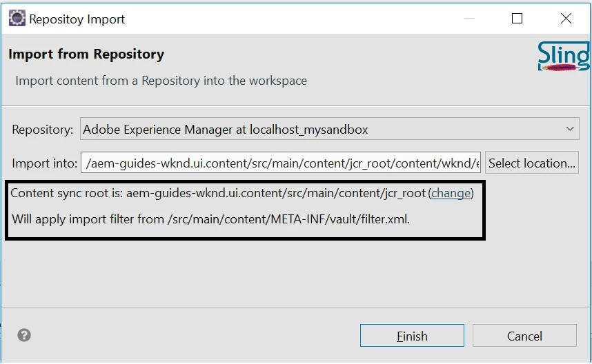Close the Repositoy Import dialog
Viewport: 592px width, 364px height.
pos(566,18)
